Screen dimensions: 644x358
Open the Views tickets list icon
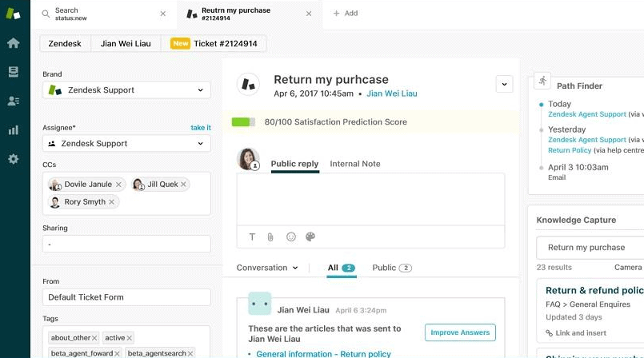point(13,72)
